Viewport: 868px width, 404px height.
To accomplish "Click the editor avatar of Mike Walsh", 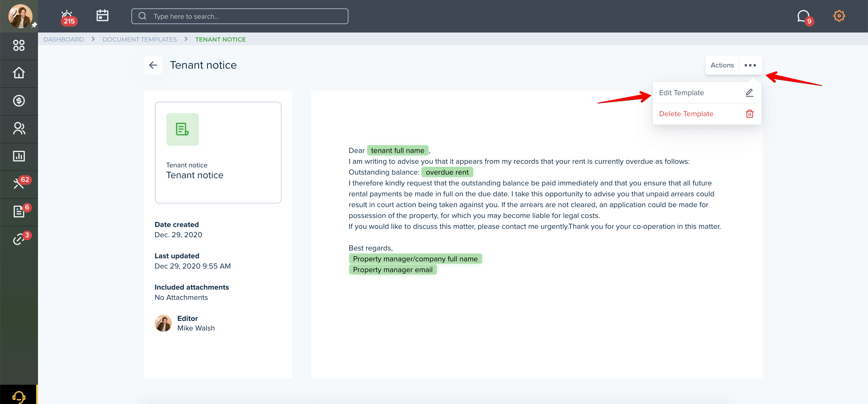I will 163,323.
